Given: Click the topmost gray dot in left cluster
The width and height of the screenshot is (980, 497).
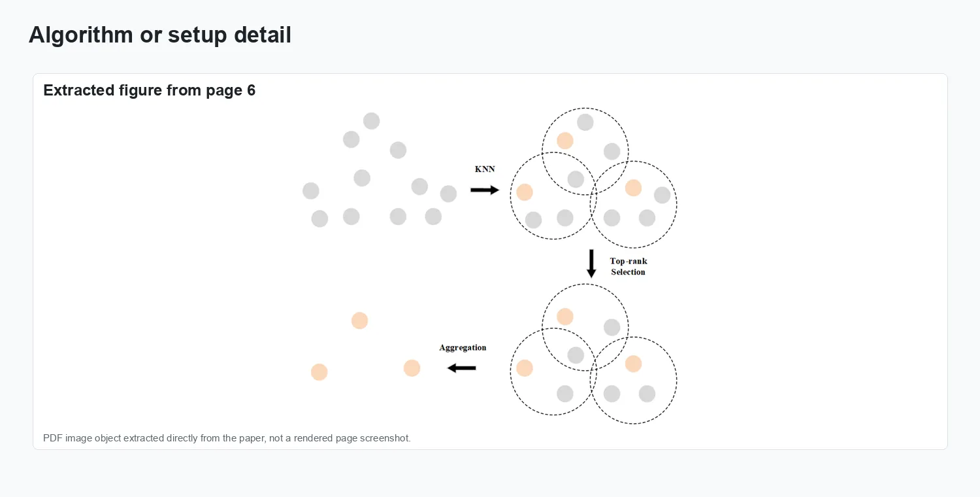Looking at the screenshot, I should coord(371,121).
